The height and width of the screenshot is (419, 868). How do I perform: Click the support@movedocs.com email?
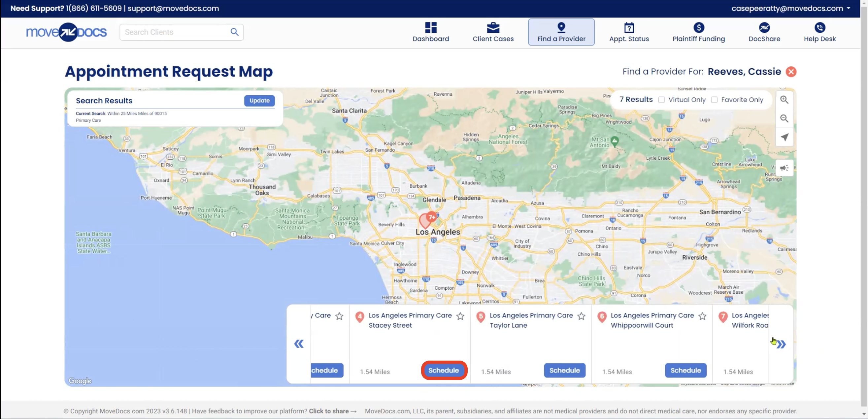[x=173, y=9]
